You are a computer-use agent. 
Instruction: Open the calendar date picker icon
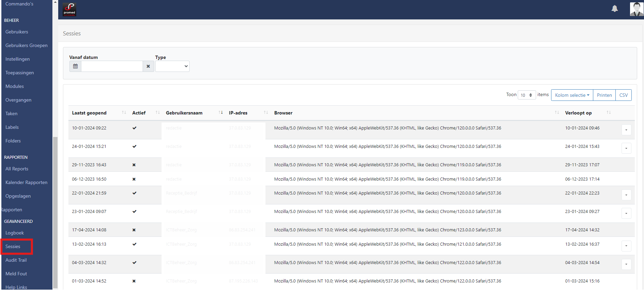click(76, 66)
